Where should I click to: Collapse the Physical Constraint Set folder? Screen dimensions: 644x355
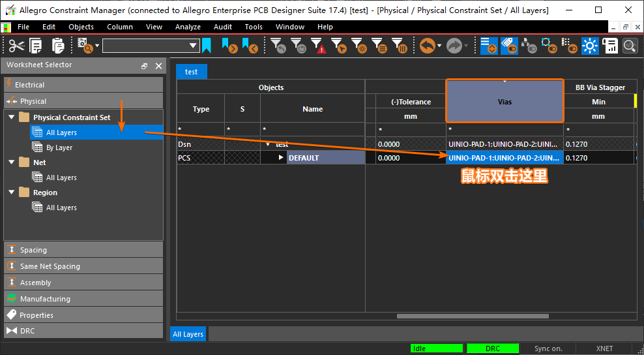(x=11, y=117)
